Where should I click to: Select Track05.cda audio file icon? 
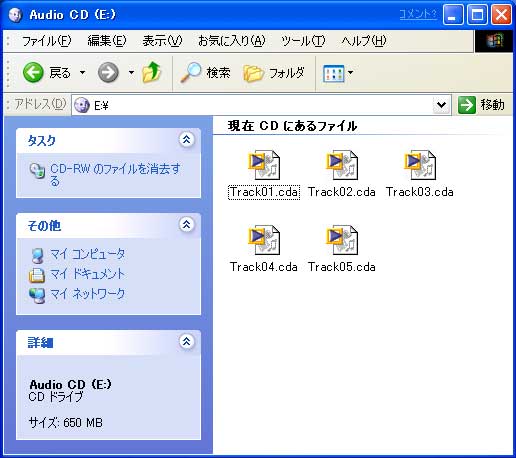point(342,240)
